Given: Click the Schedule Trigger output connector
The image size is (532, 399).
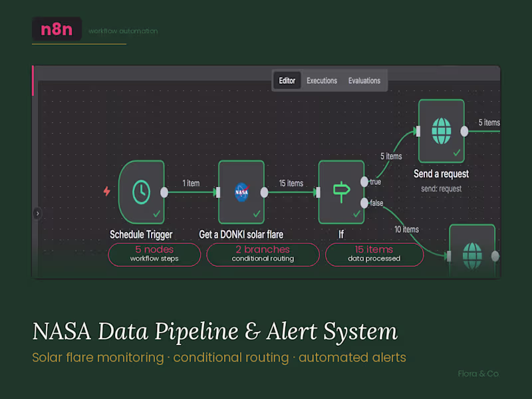Looking at the screenshot, I should [x=164, y=192].
